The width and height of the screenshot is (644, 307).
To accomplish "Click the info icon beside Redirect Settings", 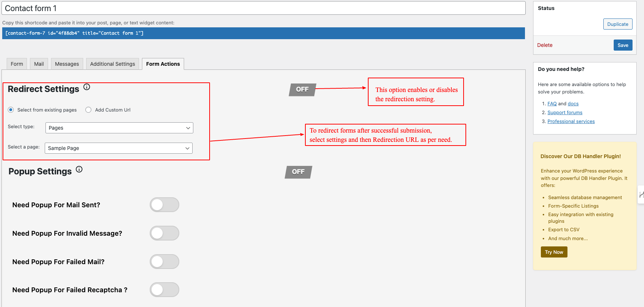I will coord(87,87).
